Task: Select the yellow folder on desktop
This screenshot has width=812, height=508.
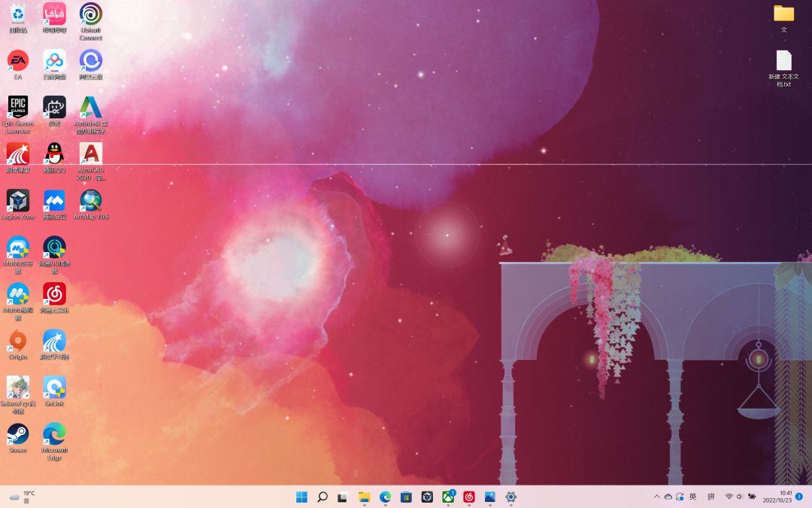Action: (783, 17)
